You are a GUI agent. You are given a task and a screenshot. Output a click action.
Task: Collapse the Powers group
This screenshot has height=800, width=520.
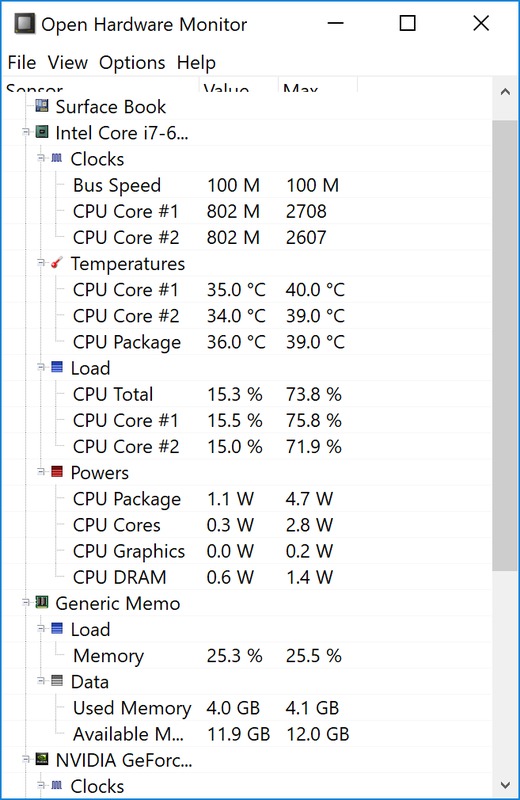pyautogui.click(x=41, y=472)
